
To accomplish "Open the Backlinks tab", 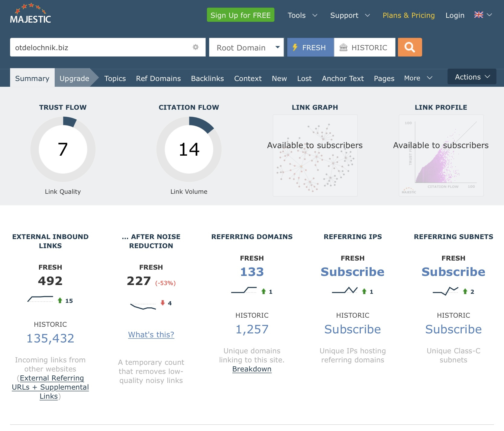I will point(207,78).
